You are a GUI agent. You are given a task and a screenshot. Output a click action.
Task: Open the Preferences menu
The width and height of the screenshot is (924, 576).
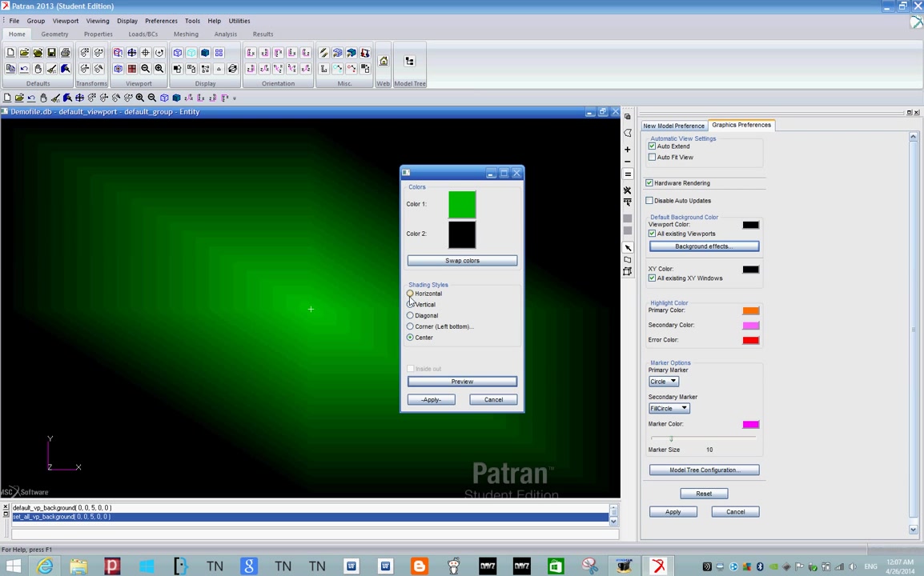[161, 21]
